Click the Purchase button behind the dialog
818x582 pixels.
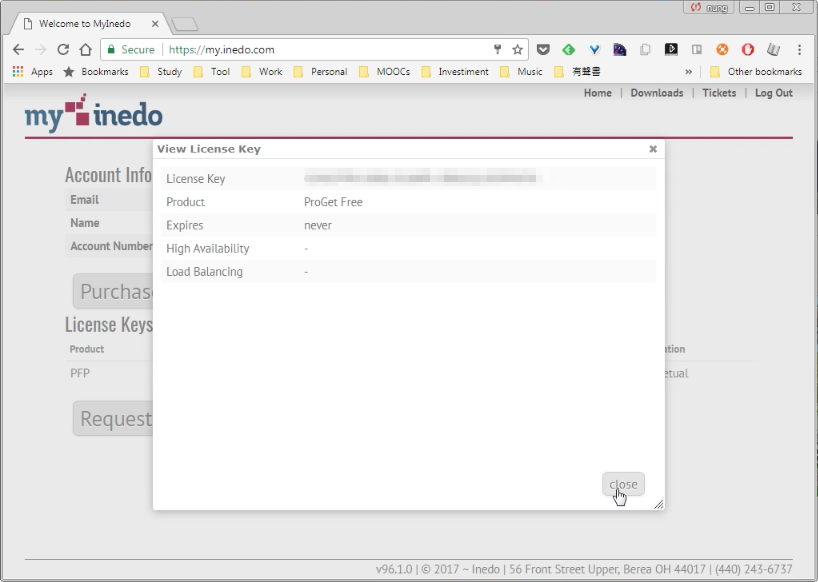coord(114,291)
